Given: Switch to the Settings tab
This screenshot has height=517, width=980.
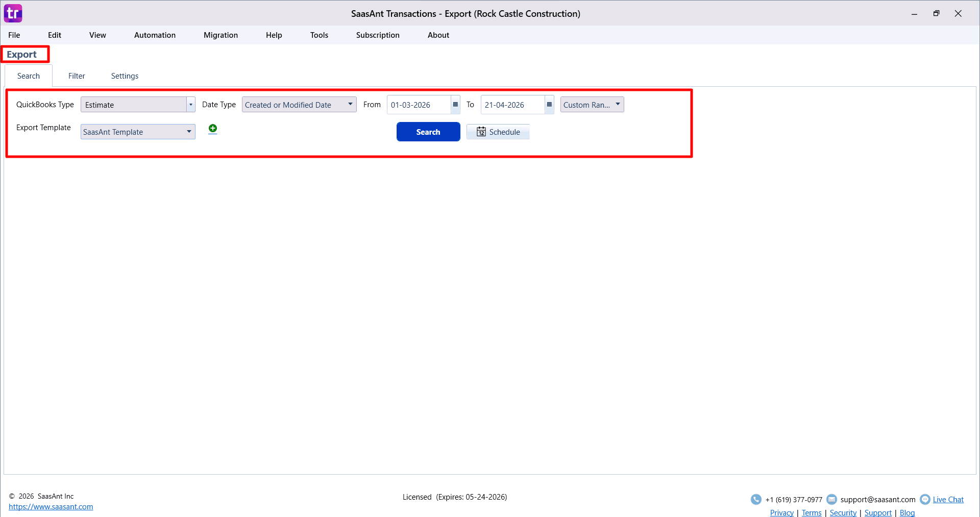Looking at the screenshot, I should pyautogui.click(x=125, y=76).
